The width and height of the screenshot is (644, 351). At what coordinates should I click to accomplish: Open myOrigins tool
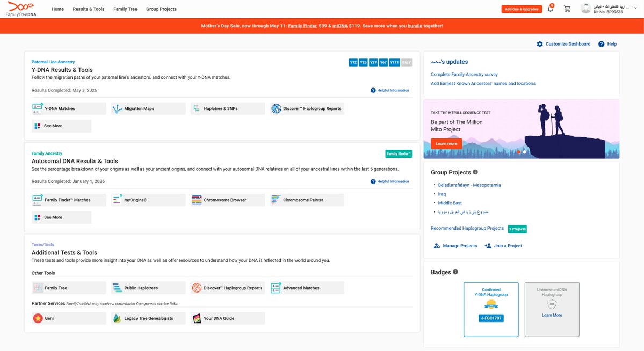click(148, 200)
